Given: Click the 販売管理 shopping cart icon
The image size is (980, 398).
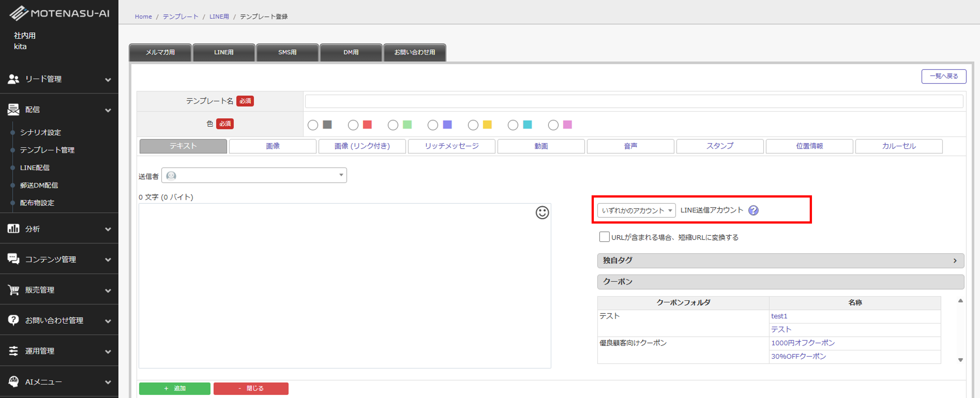Looking at the screenshot, I should [13, 290].
